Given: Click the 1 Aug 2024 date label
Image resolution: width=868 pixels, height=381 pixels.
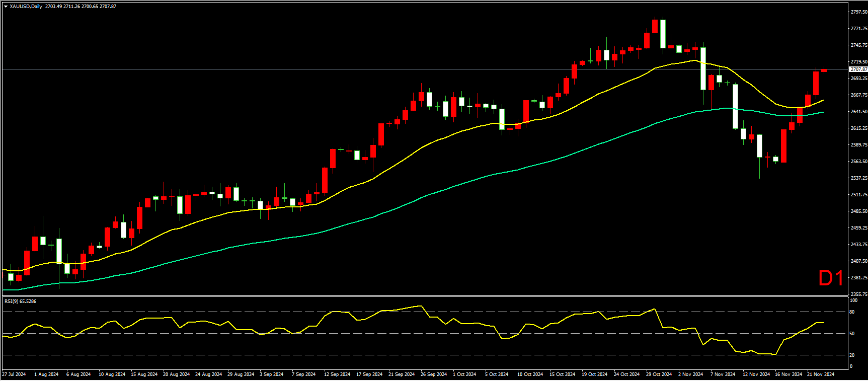Looking at the screenshot, I should [x=46, y=374].
